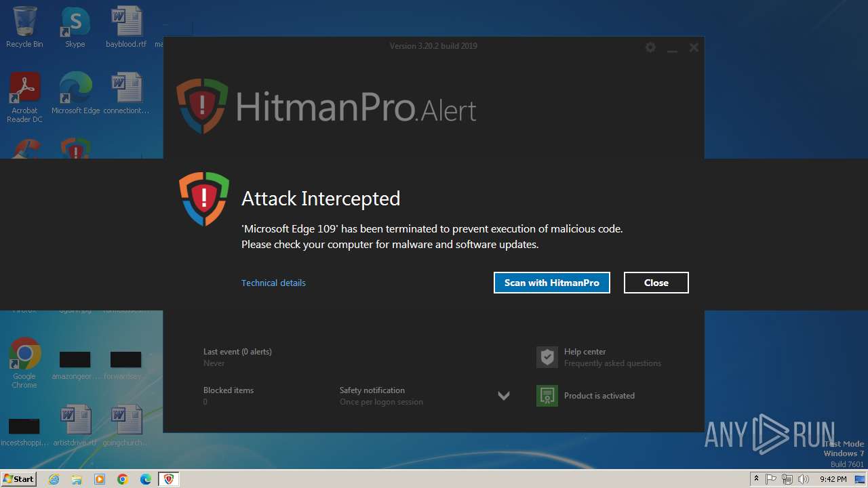This screenshot has height=488, width=868.
Task: Click the Product is activated certificate icon
Action: coord(547,396)
